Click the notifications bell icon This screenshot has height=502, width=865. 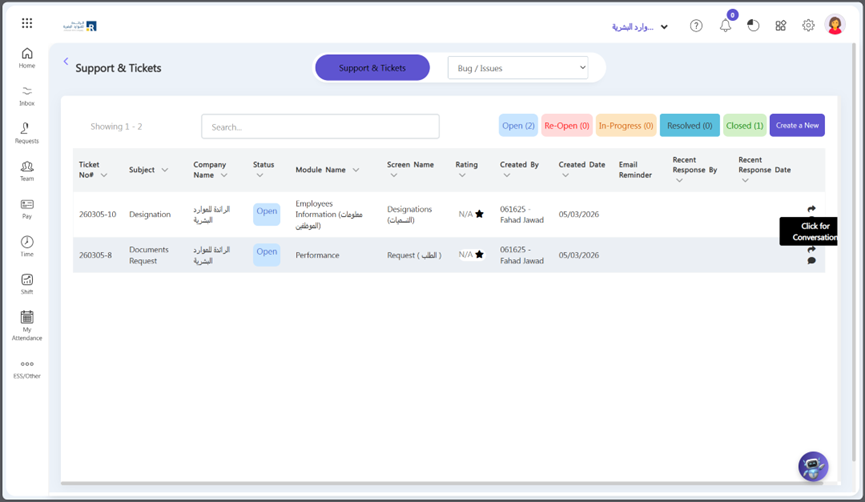725,26
